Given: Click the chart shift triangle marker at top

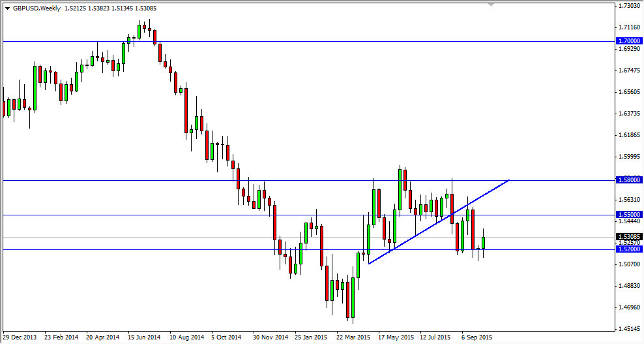Looking at the screenshot, I should (x=491, y=5).
